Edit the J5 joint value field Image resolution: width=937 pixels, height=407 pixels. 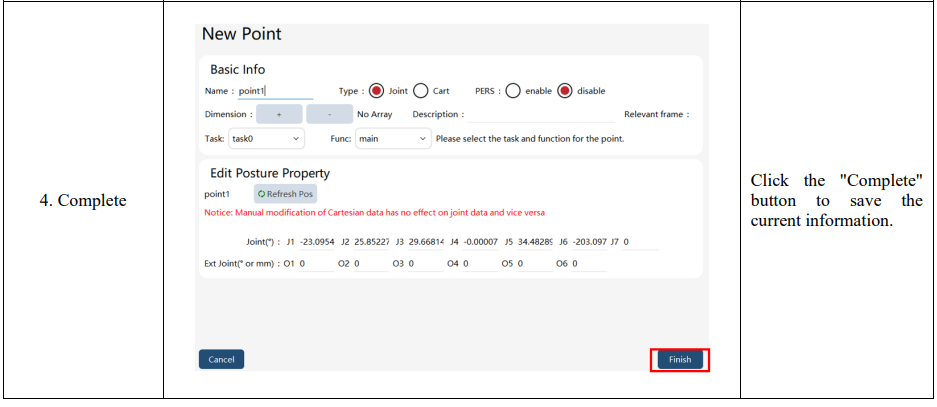tap(535, 242)
